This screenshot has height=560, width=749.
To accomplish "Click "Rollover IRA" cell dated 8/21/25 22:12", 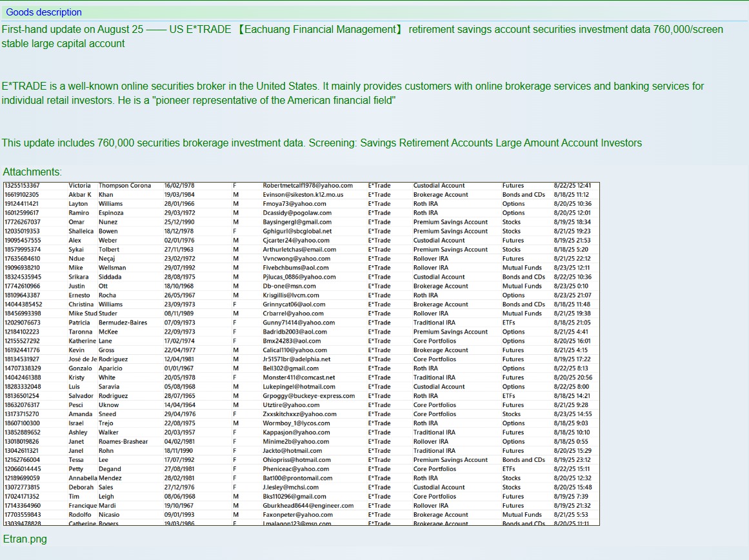I will (x=430, y=259).
